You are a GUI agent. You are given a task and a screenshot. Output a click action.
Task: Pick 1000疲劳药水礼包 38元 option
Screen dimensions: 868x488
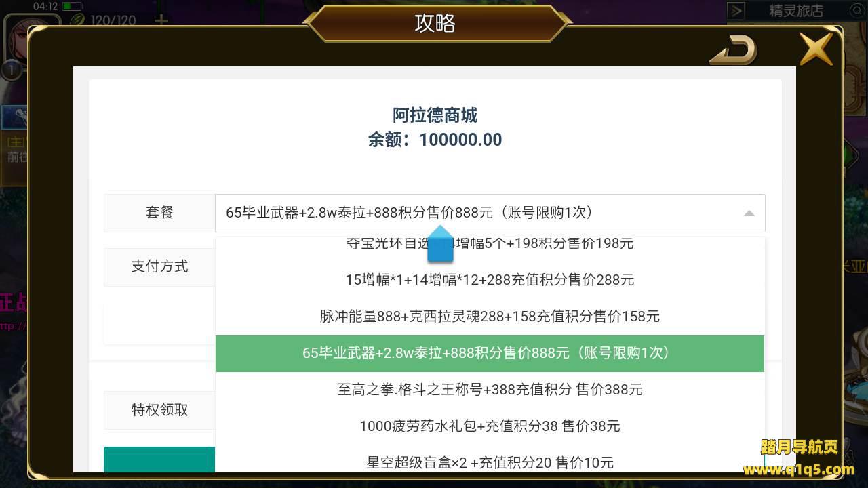click(x=490, y=426)
